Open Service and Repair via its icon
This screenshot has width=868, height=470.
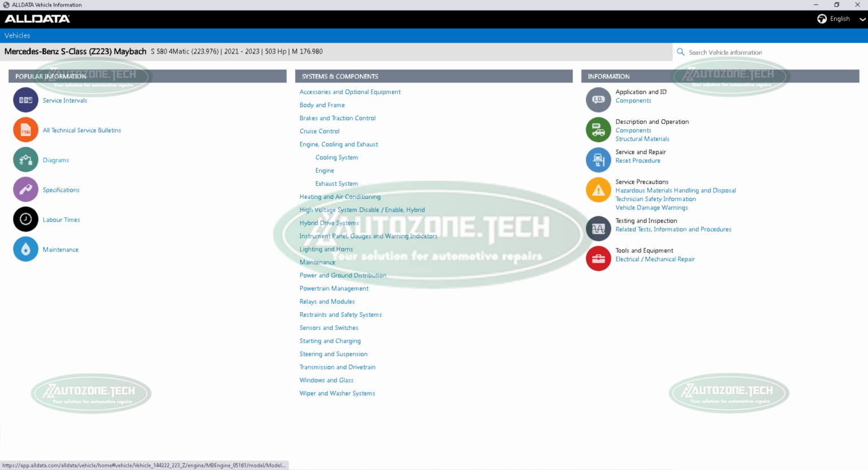[598, 160]
